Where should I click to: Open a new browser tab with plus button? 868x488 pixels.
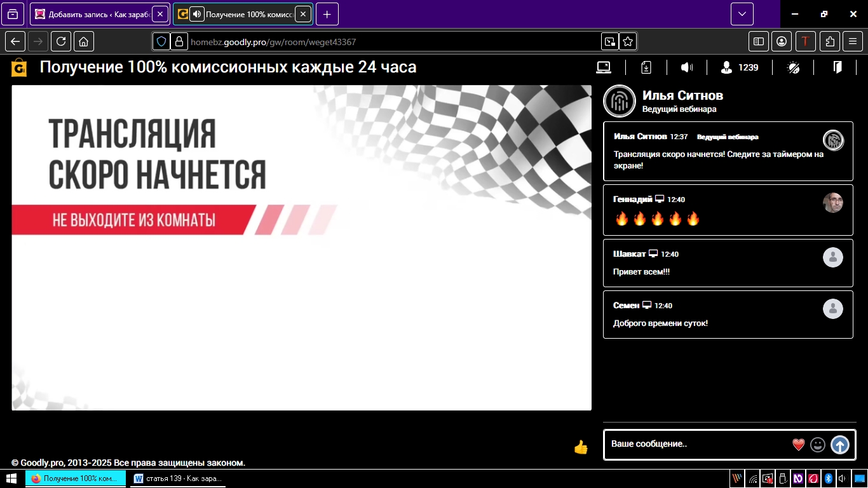[x=327, y=14]
